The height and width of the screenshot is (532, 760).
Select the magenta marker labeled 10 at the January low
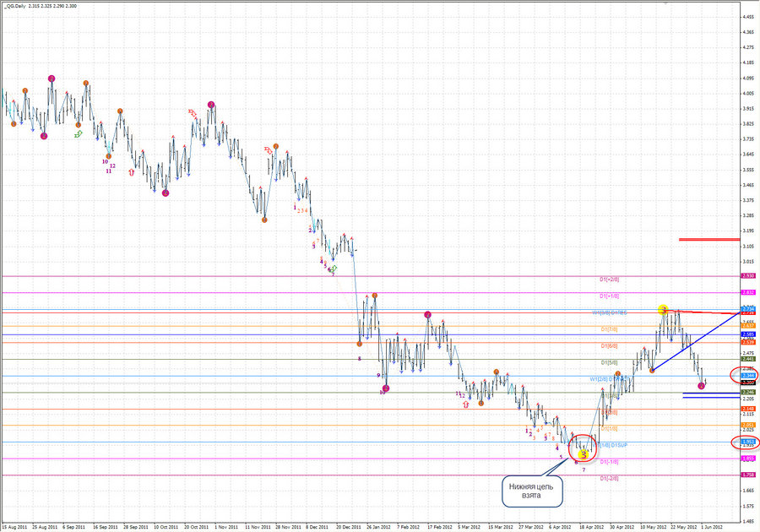(x=385, y=388)
